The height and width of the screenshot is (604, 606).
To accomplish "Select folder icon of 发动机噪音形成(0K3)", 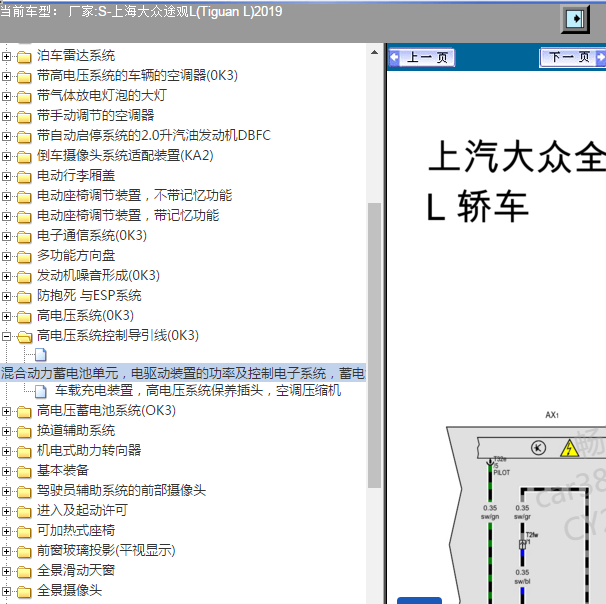I will (24, 277).
